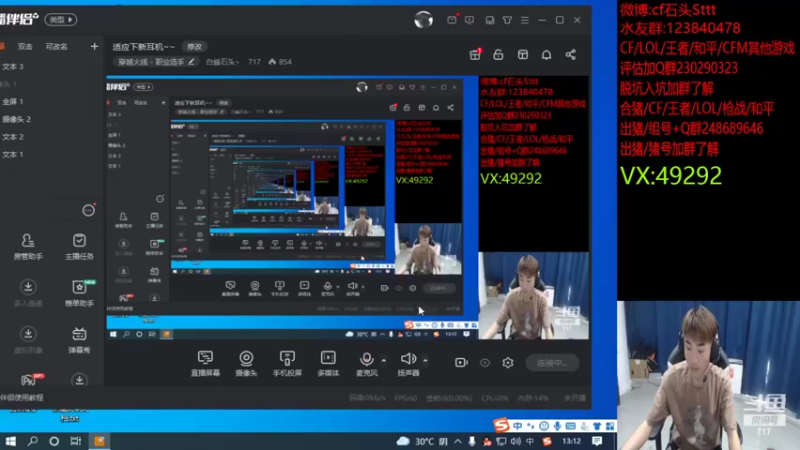The image size is (800, 450).
Task: Open the 类型 mode dropdown near the logo
Action: 61,19
